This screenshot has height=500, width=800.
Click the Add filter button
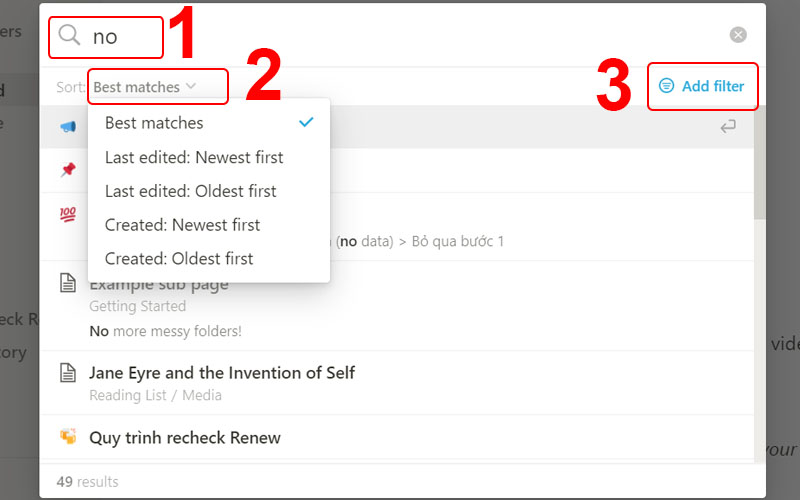click(x=702, y=87)
